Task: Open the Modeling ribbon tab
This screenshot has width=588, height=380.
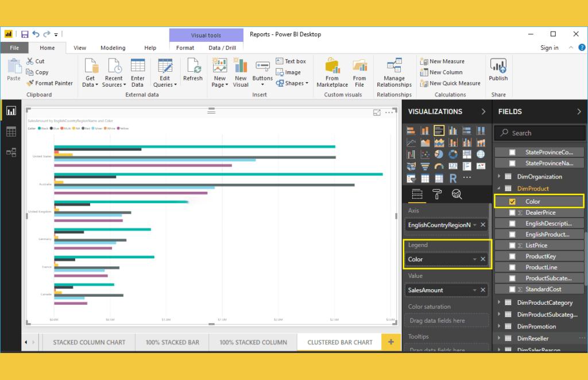Action: tap(113, 48)
